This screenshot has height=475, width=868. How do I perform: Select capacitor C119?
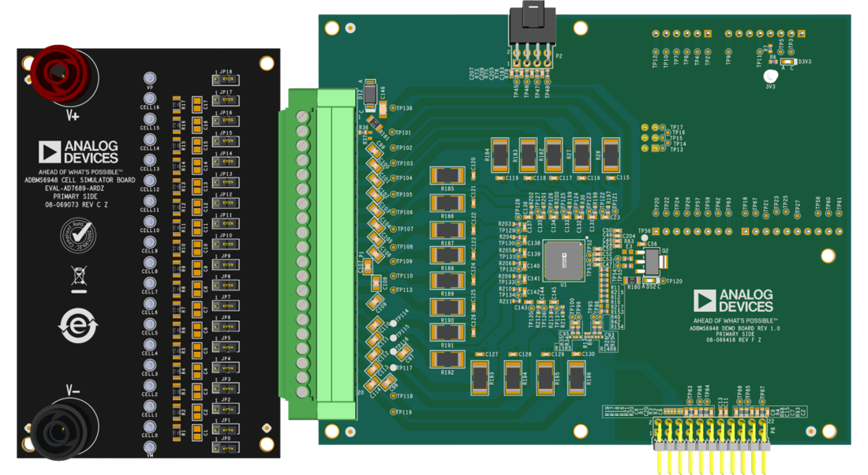(499, 178)
